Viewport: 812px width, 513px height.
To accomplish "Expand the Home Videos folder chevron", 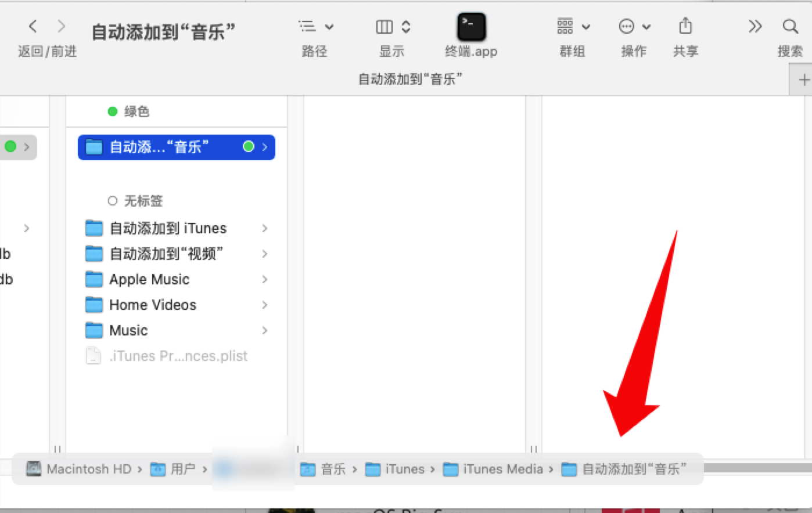I will tap(265, 305).
